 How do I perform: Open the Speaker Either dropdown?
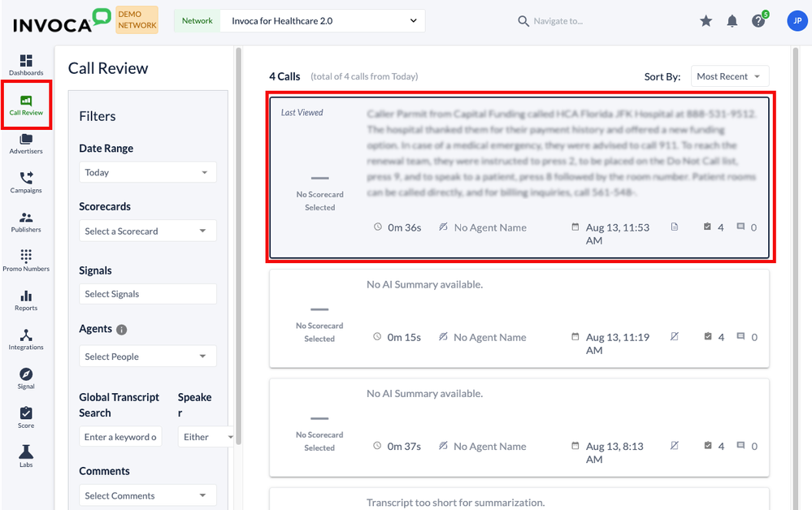206,437
